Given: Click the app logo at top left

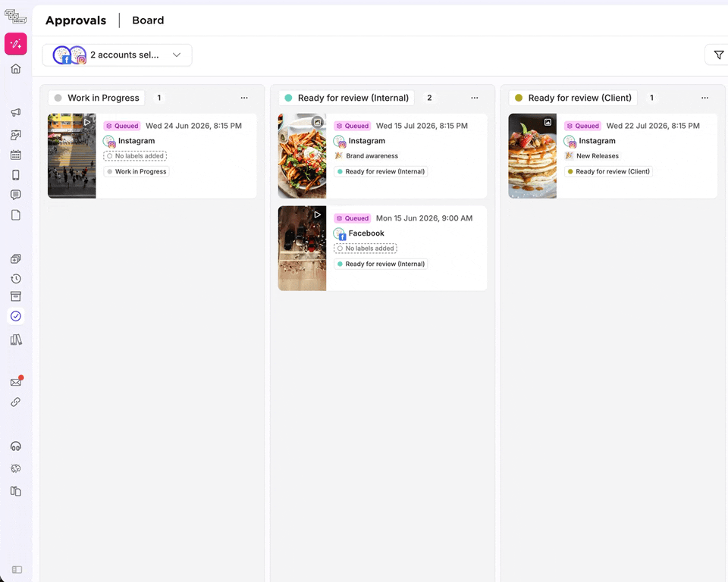Looking at the screenshot, I should pyautogui.click(x=15, y=17).
